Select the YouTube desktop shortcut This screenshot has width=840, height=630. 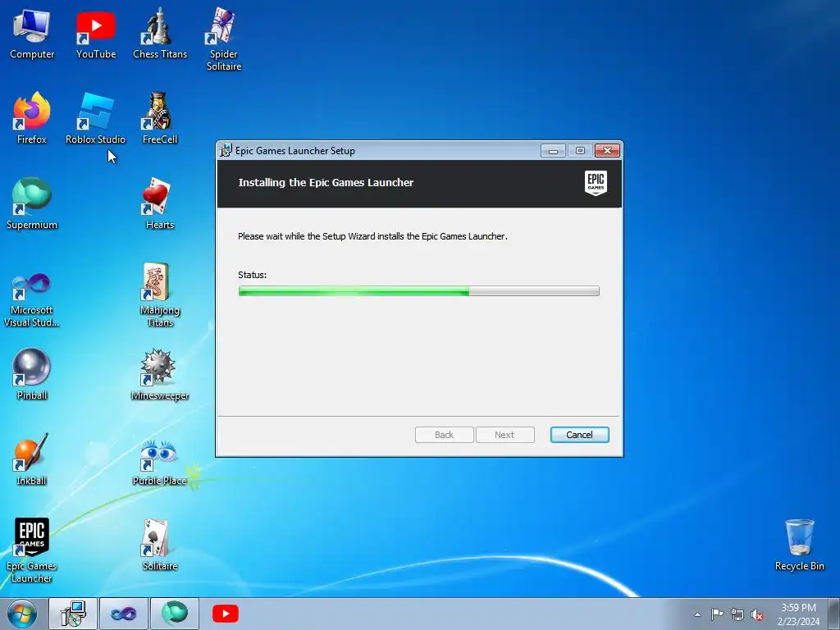pyautogui.click(x=96, y=33)
